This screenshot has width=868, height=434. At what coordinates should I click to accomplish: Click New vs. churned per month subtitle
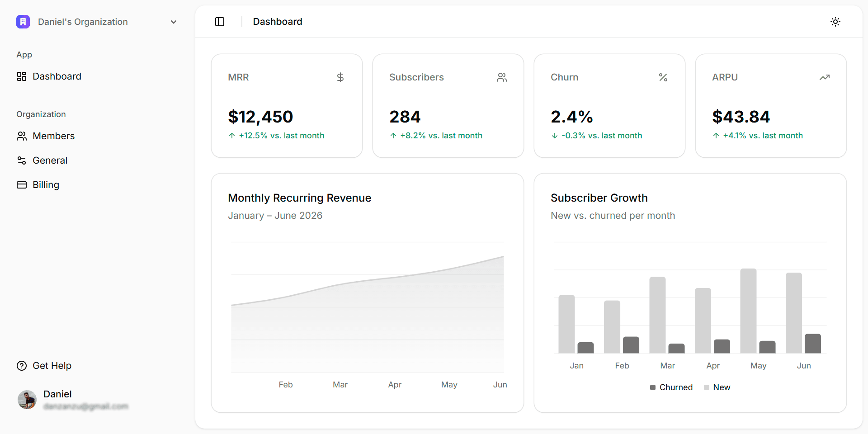(613, 216)
